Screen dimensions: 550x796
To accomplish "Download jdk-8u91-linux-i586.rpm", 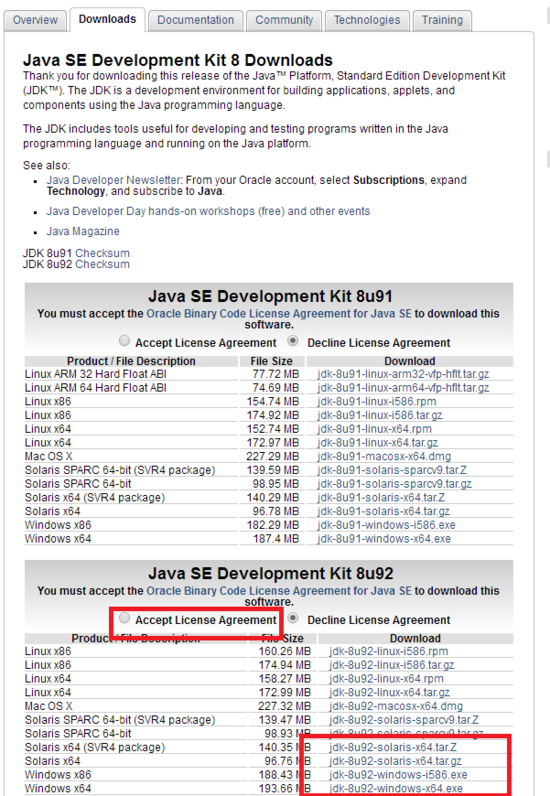I will click(x=377, y=402).
